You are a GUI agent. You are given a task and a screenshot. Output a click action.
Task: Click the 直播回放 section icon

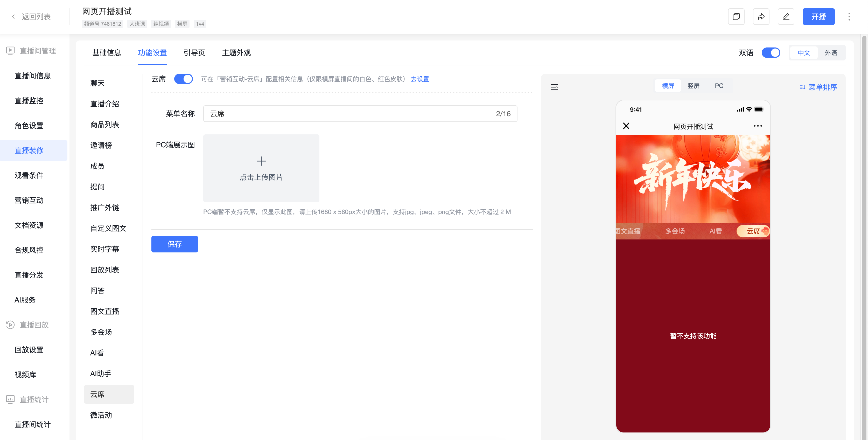(x=10, y=325)
